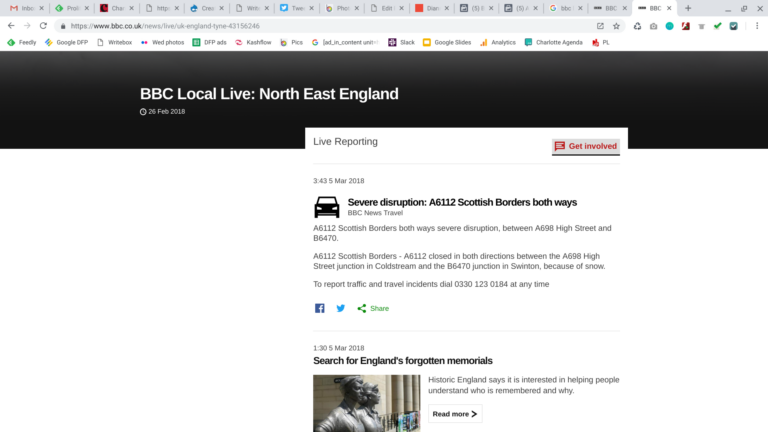The height and width of the screenshot is (432, 768).
Task: Open the ad_in_content unit bookmark
Action: pos(345,43)
